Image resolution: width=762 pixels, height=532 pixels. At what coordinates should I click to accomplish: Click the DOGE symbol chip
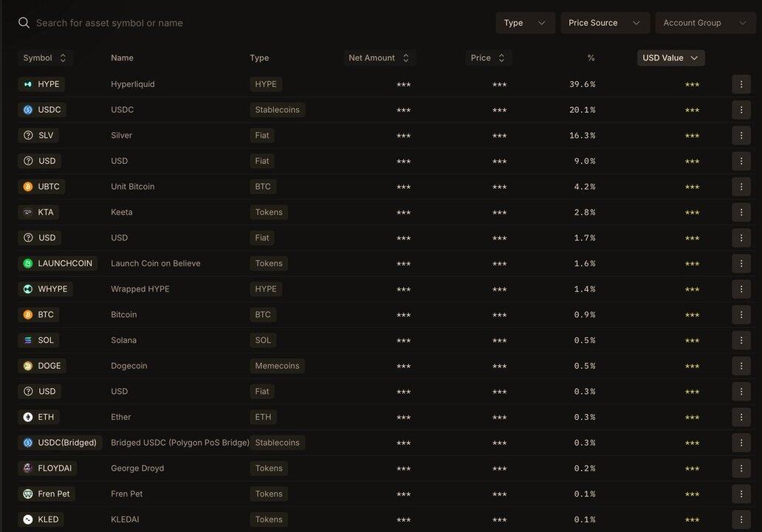pos(42,366)
